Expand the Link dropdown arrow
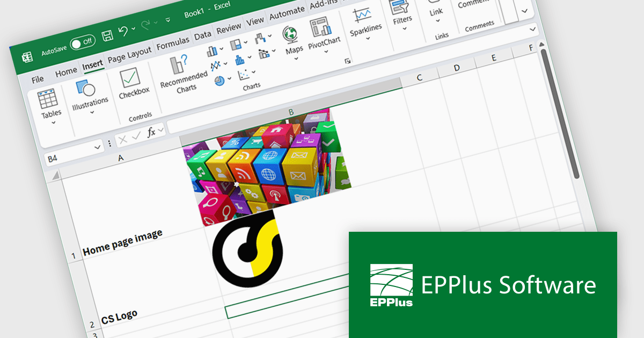The height and width of the screenshot is (338, 644). tap(437, 20)
